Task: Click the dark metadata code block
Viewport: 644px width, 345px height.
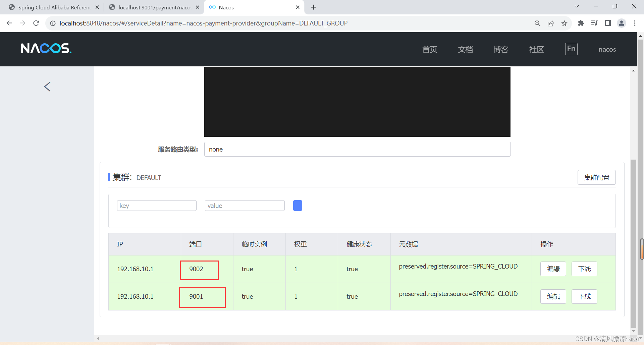Action: (357, 102)
